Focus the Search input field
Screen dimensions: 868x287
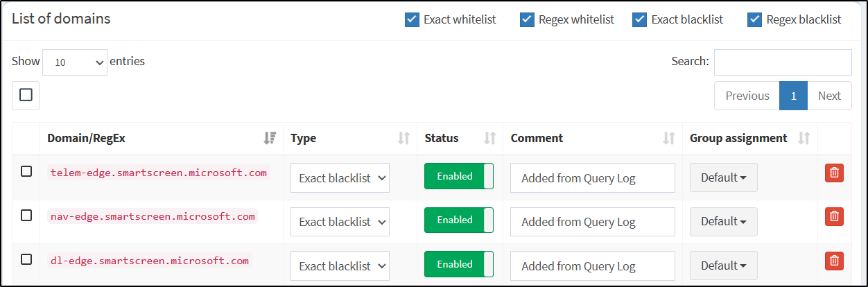783,62
